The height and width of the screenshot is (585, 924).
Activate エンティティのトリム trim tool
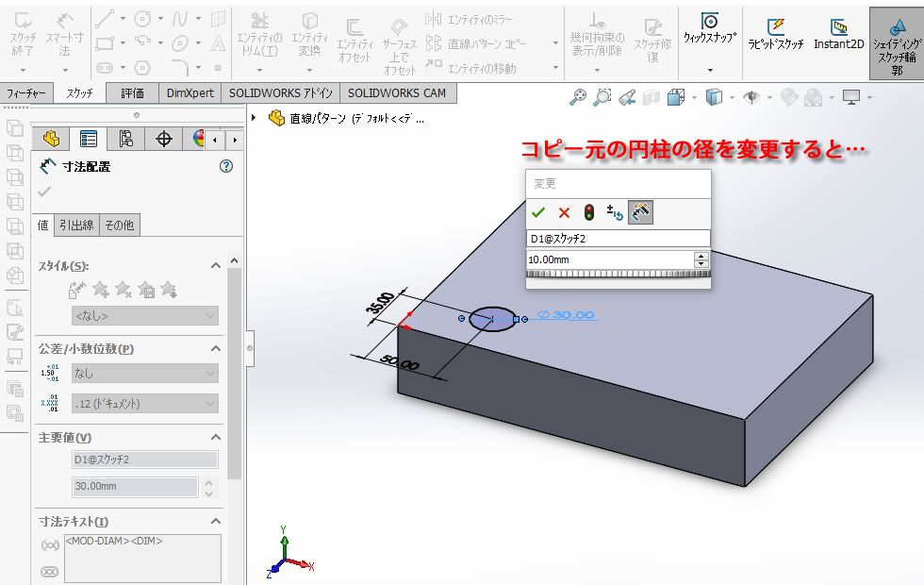pos(260,35)
